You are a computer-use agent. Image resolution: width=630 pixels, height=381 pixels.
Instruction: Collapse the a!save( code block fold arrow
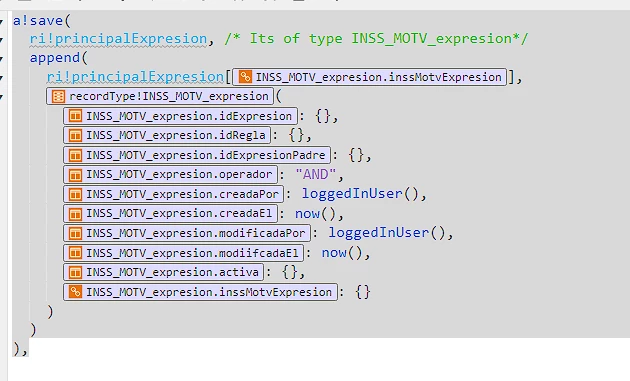coord(2,21)
